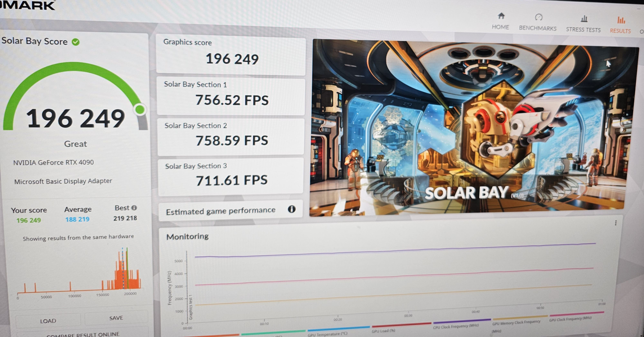Viewport: 644px width, 337px height.
Task: Click the info icon next to Best score
Action: coord(134,207)
